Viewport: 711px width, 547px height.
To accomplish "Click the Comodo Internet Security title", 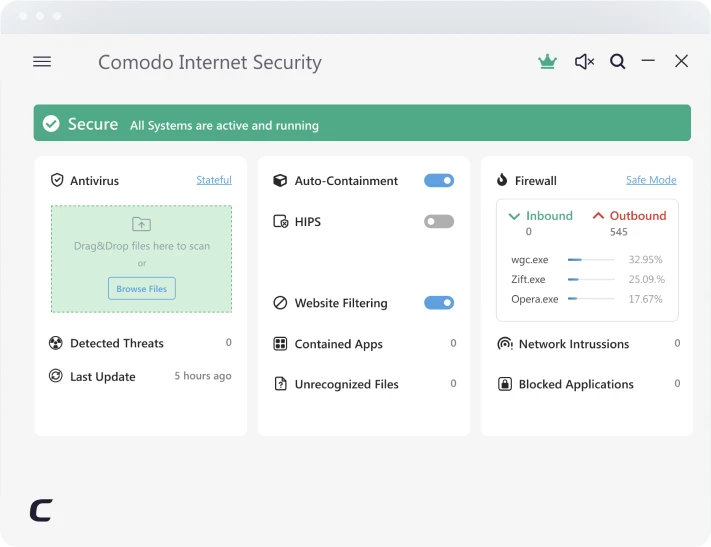I will 210,62.
